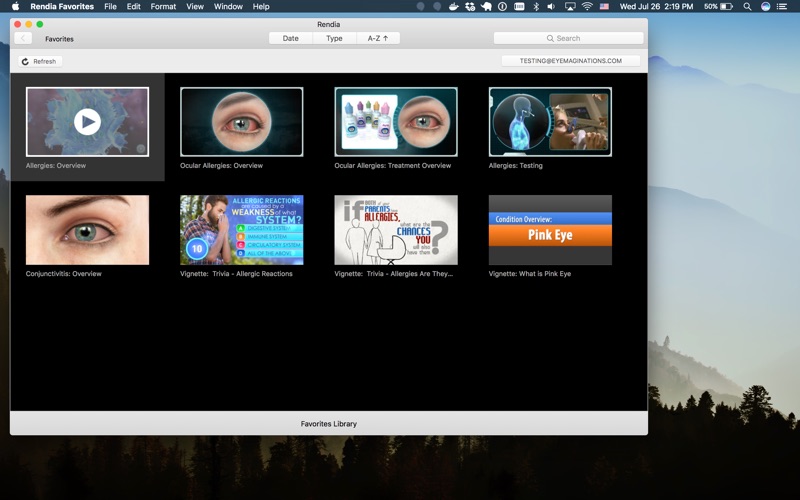
Task: Open Ocular Allergies: Overview thumbnail
Action: 242,122
